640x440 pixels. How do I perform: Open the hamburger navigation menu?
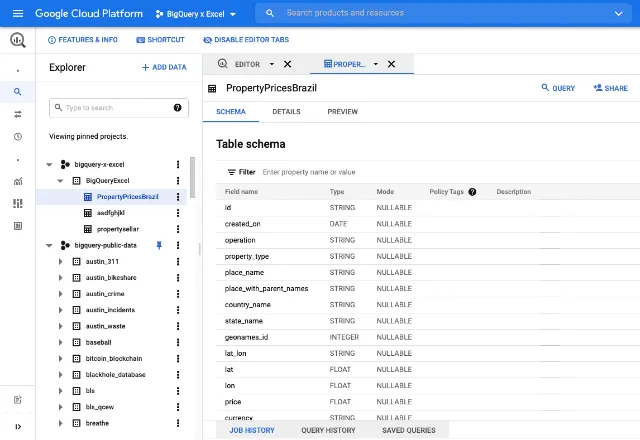(x=18, y=13)
